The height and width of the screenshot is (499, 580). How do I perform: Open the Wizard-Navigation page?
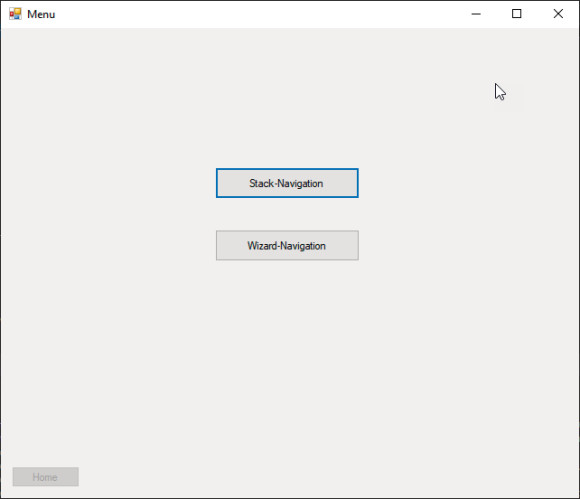point(287,246)
